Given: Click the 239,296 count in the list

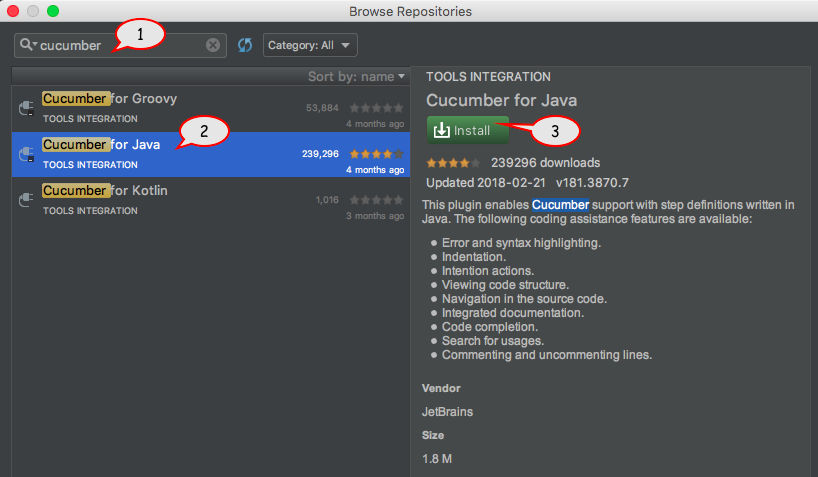Looking at the screenshot, I should point(320,154).
